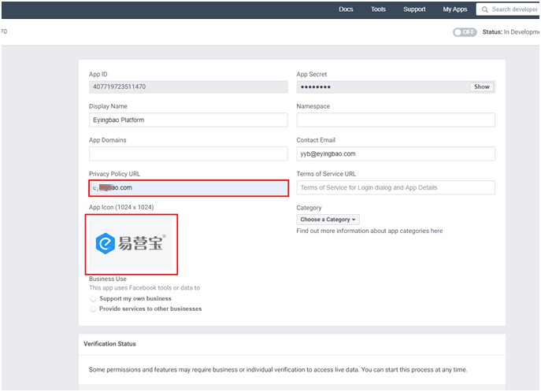This screenshot has width=541, height=392.
Task: Click the search developer input box
Action: click(x=515, y=9)
